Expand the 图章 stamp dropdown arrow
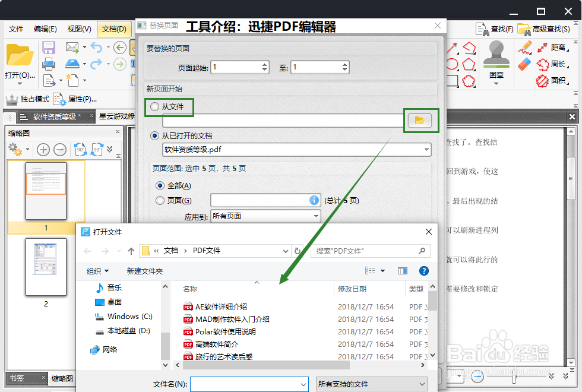582x392 pixels. click(x=496, y=84)
